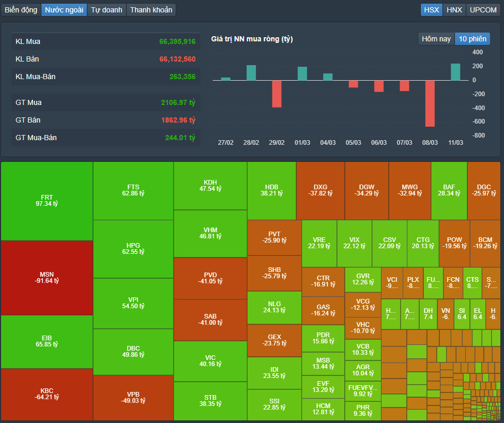This screenshot has width=504, height=423.
Task: Select the HSX exchange button
Action: [x=431, y=10]
